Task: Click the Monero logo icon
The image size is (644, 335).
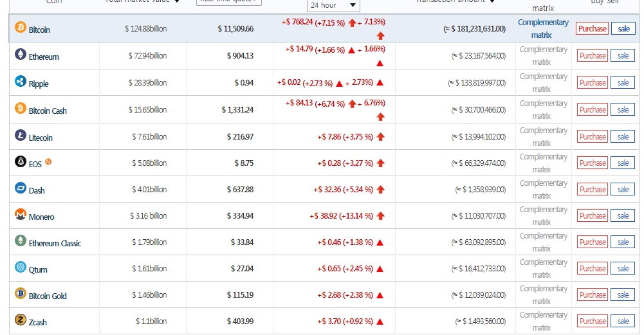Action: point(21,215)
